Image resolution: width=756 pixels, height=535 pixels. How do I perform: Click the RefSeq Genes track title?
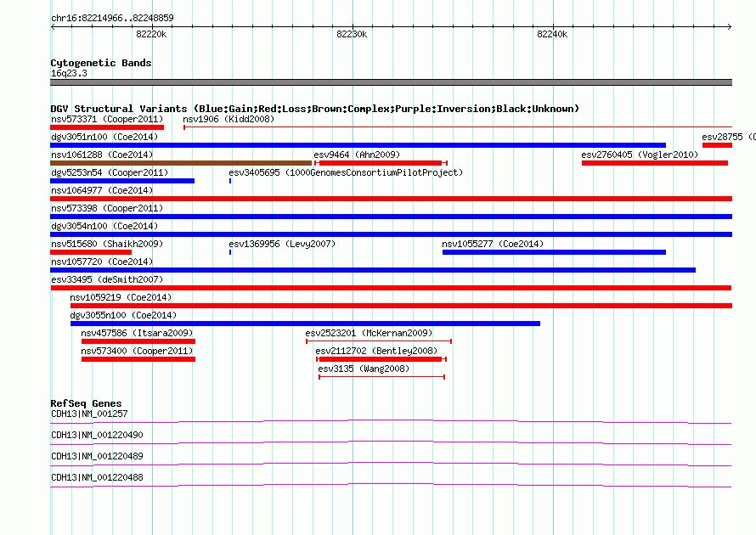[86, 403]
